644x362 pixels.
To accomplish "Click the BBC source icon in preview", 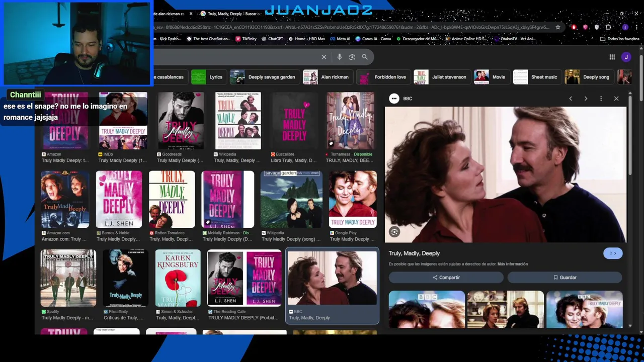I will (x=394, y=99).
